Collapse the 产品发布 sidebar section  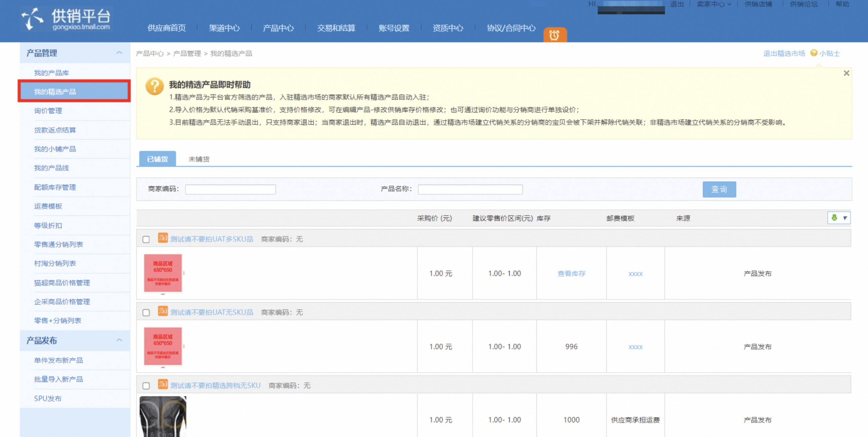(x=119, y=340)
